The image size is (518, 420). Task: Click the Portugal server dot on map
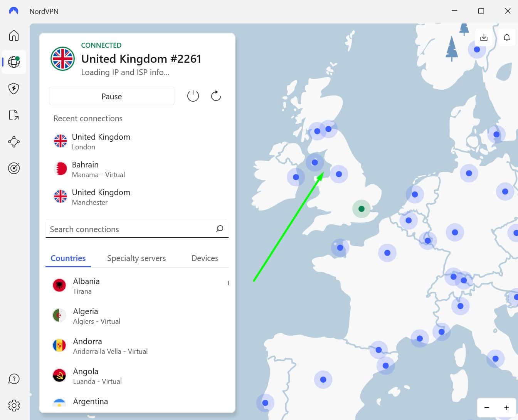tap(265, 403)
